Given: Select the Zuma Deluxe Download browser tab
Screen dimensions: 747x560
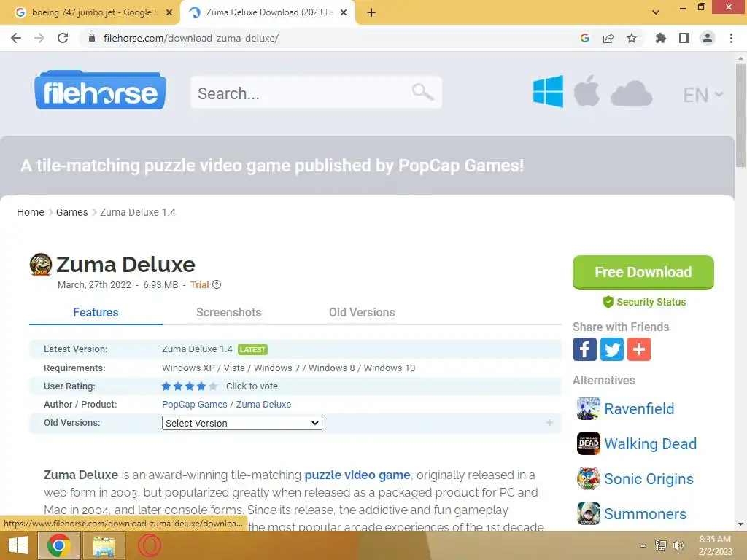Looking at the screenshot, I should pyautogui.click(x=267, y=12).
